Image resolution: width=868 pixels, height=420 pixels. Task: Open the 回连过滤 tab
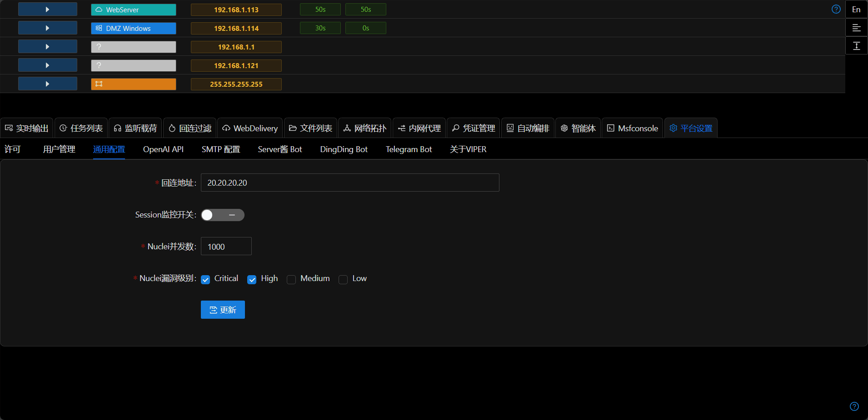point(190,128)
